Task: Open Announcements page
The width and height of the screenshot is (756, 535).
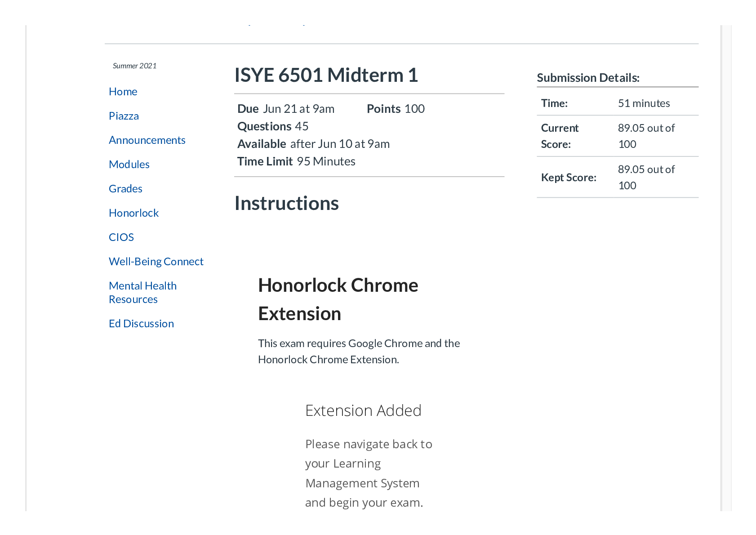Action: (147, 140)
